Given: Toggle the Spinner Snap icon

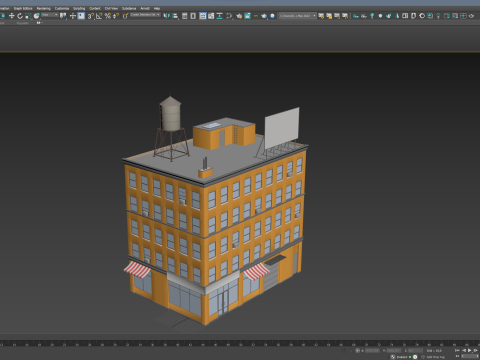Looking at the screenshot, I should [116, 16].
